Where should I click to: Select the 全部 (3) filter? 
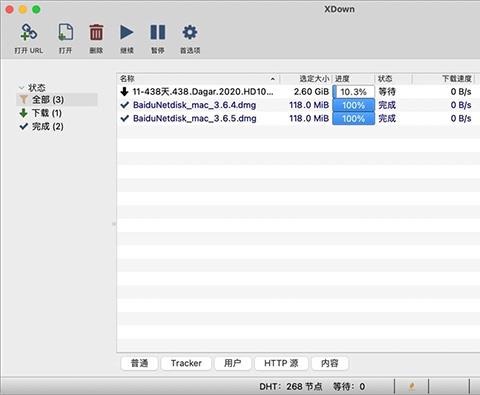[57, 100]
